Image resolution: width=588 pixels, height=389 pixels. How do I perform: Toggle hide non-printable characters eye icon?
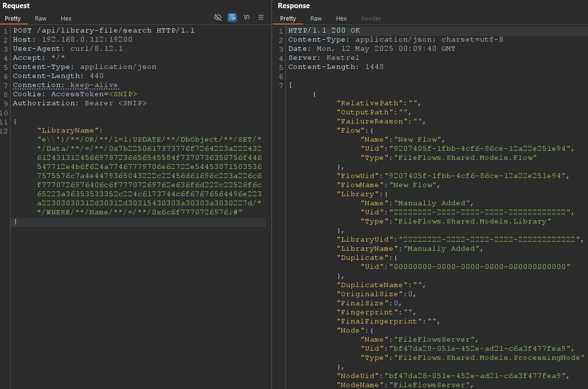pyautogui.click(x=218, y=17)
